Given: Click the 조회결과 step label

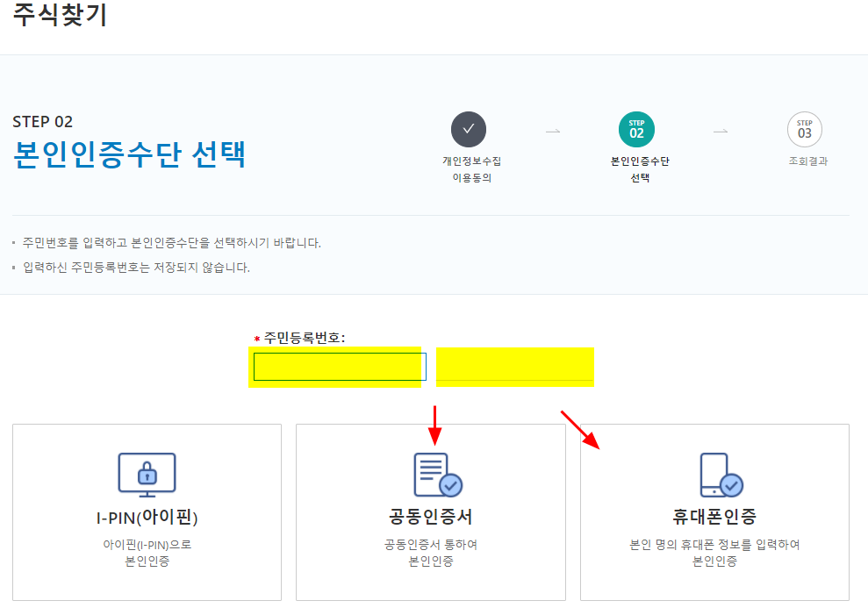Looking at the screenshot, I should point(808,161).
